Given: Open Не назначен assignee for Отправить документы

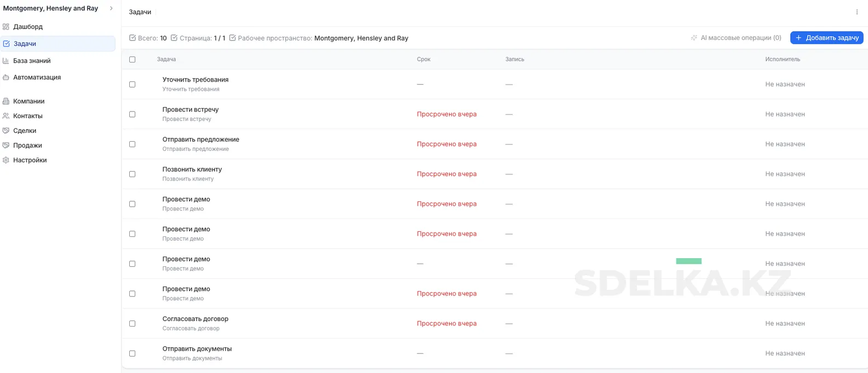Looking at the screenshot, I should (x=785, y=353).
